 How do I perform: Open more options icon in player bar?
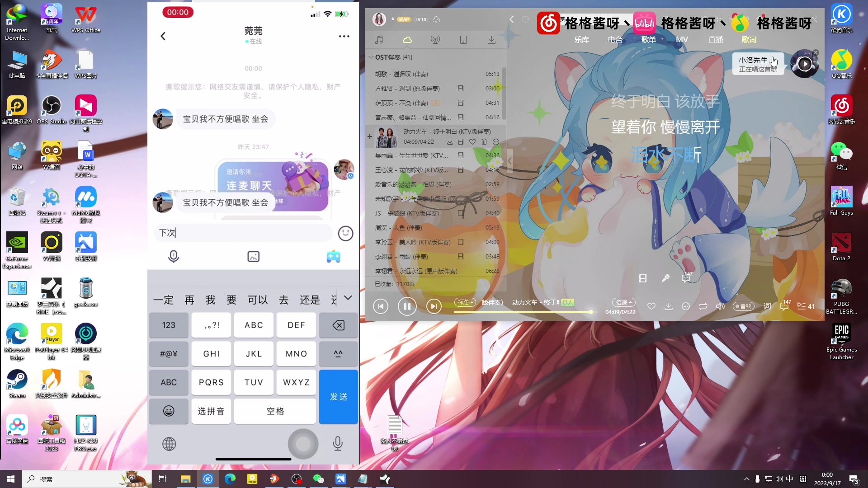coord(686,306)
